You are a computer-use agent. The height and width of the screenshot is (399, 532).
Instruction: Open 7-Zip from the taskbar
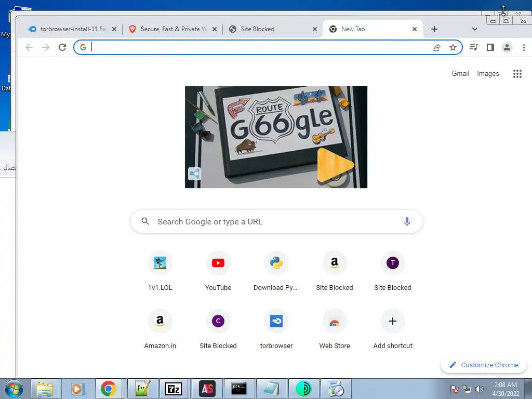click(174, 389)
